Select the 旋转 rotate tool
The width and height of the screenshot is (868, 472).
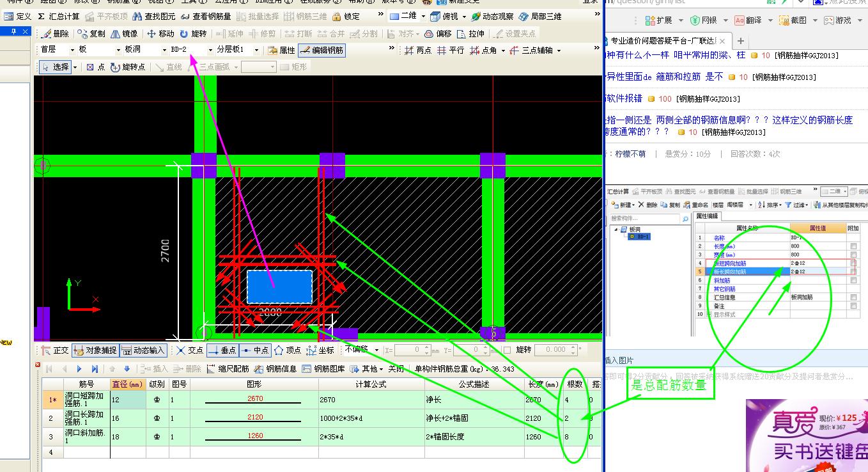193,33
